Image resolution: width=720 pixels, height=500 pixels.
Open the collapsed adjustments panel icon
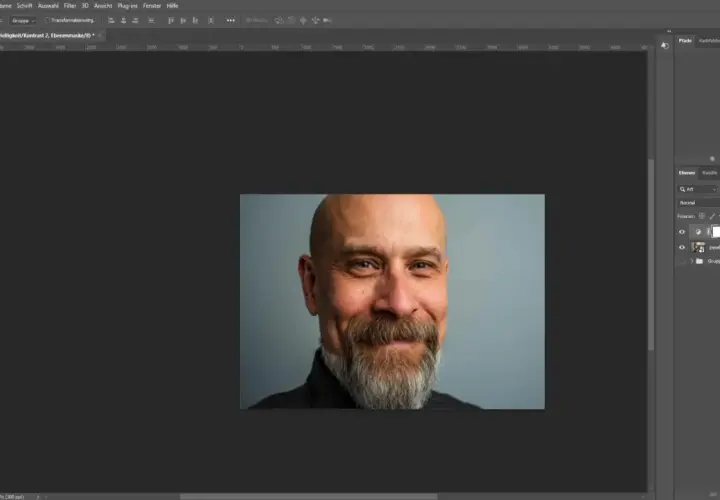coord(664,45)
